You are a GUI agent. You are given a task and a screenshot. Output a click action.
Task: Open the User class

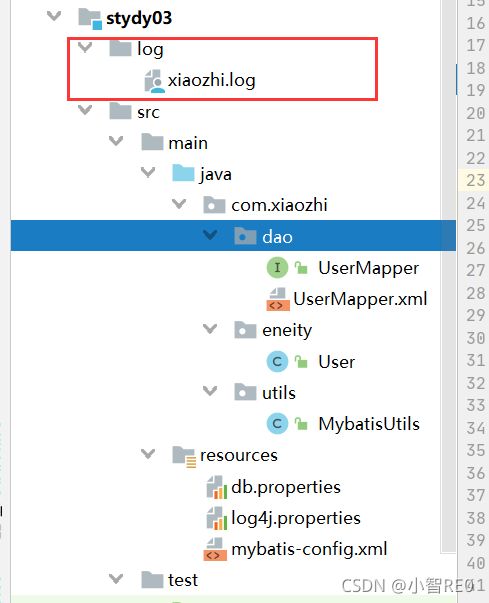click(x=337, y=362)
